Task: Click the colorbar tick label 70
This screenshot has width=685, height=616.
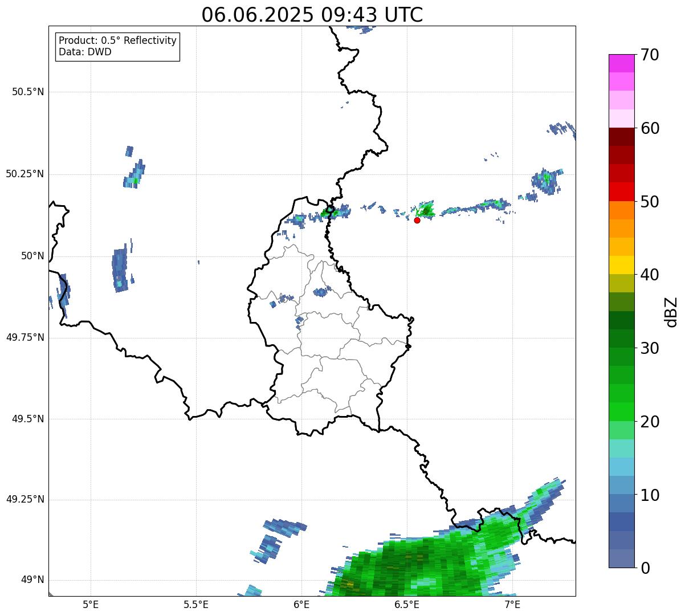Action: point(649,55)
